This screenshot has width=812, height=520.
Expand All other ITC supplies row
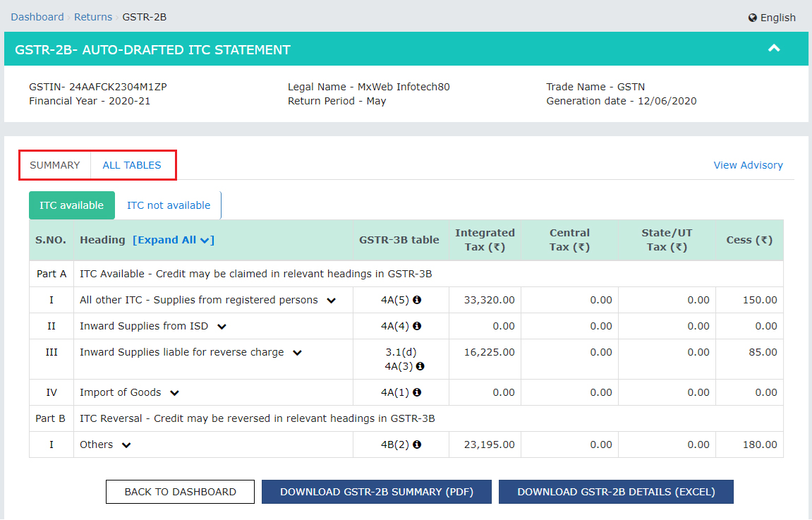click(331, 301)
